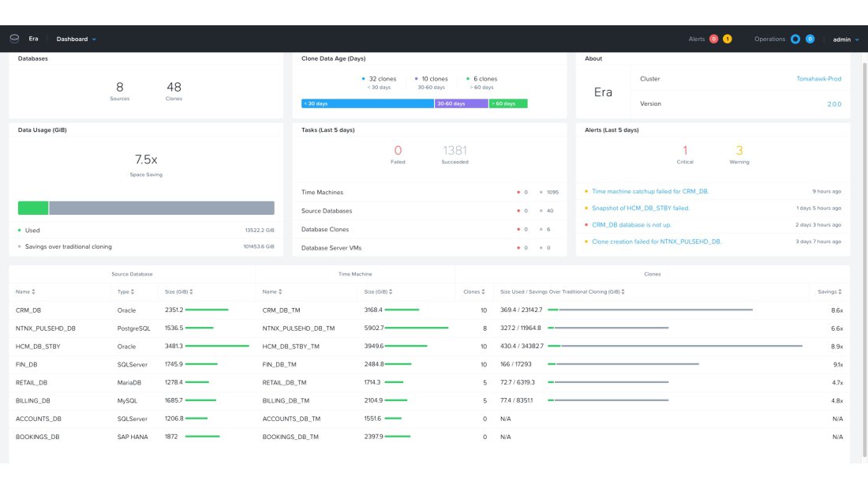
Task: Click the blue Operations count badge
Action: point(810,39)
